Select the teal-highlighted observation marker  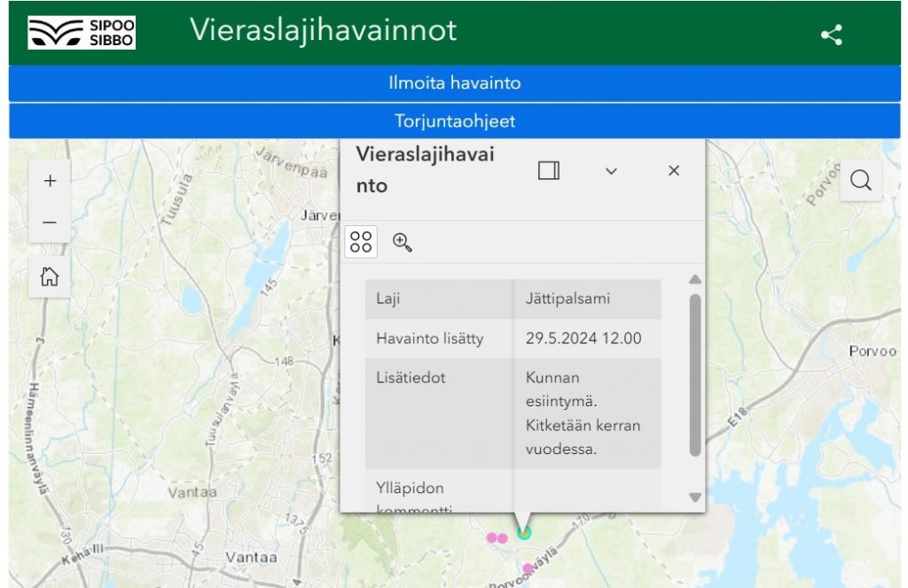[x=524, y=533]
